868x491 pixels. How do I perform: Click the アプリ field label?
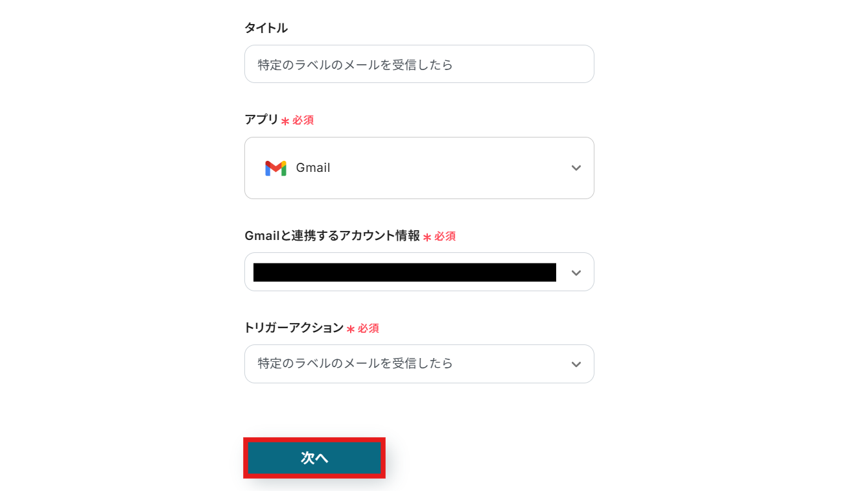click(261, 120)
